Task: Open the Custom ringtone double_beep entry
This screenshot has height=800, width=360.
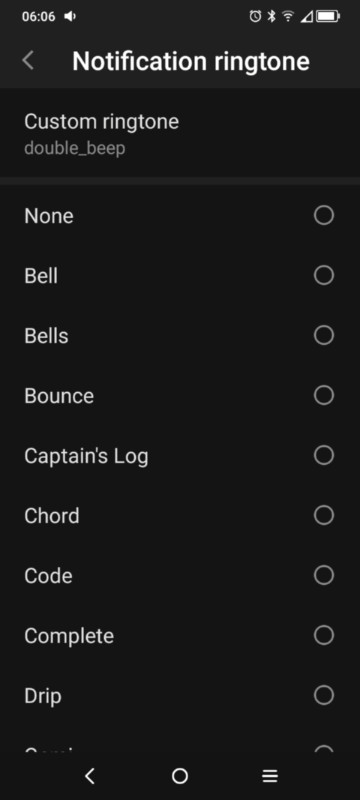Action: click(x=179, y=134)
